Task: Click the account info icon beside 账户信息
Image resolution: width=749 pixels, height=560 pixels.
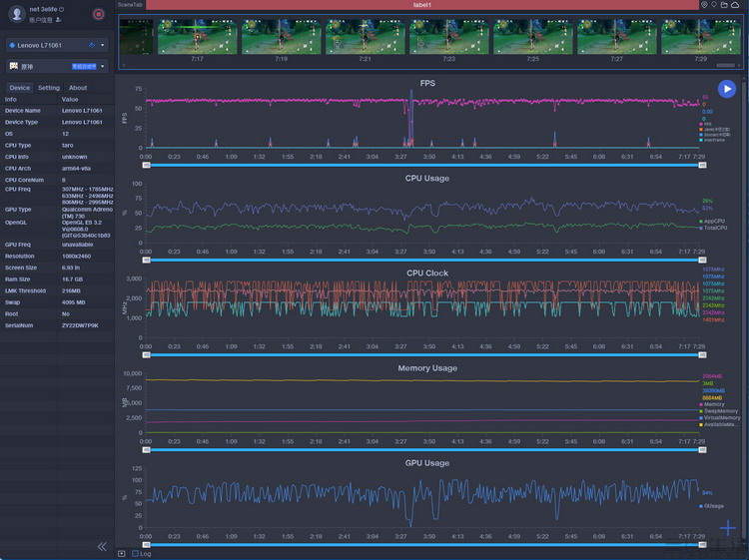Action: [x=59, y=20]
